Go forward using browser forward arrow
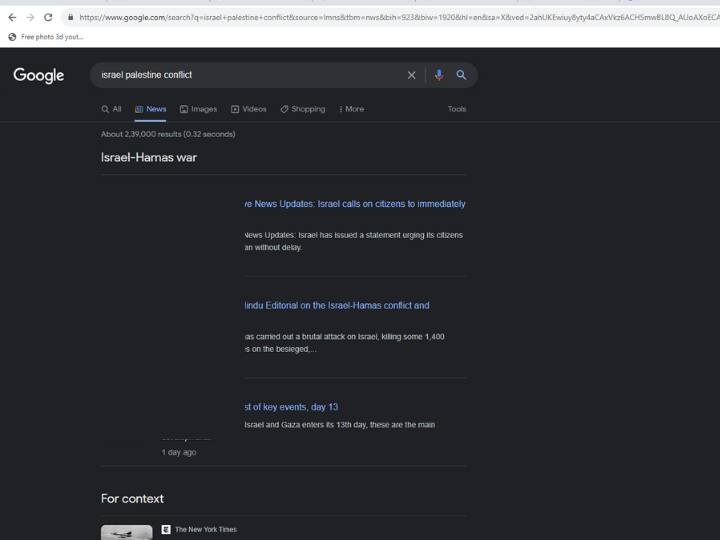720x540 pixels. [x=30, y=17]
